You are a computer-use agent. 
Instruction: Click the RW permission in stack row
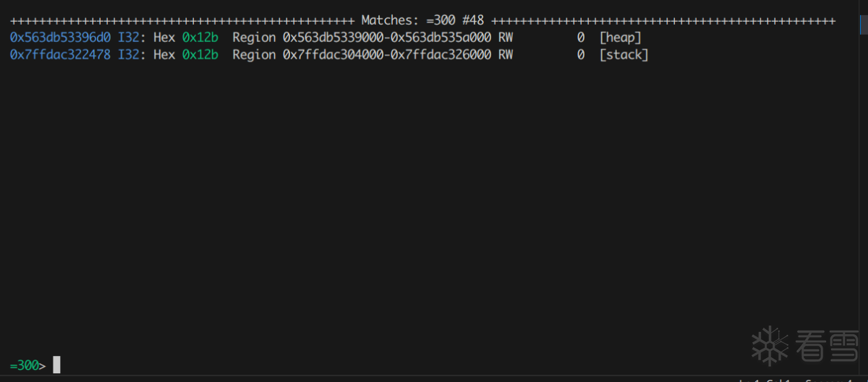[x=506, y=55]
